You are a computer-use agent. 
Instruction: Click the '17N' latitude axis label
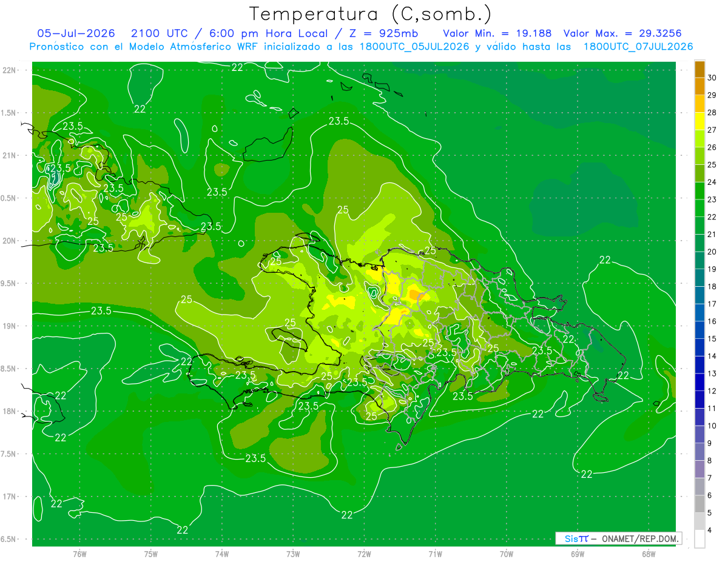(x=9, y=497)
